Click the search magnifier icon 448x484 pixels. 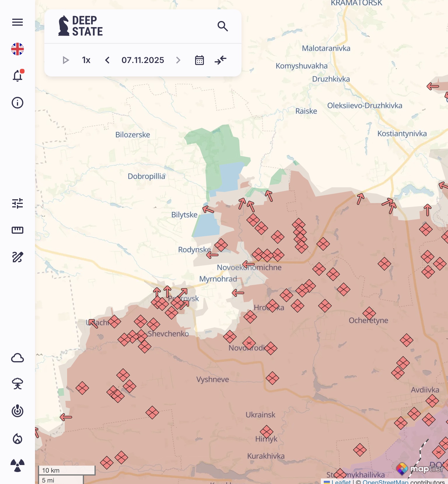(x=223, y=26)
